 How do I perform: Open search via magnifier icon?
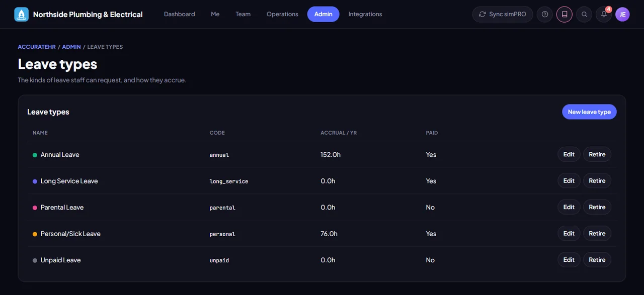coord(584,14)
